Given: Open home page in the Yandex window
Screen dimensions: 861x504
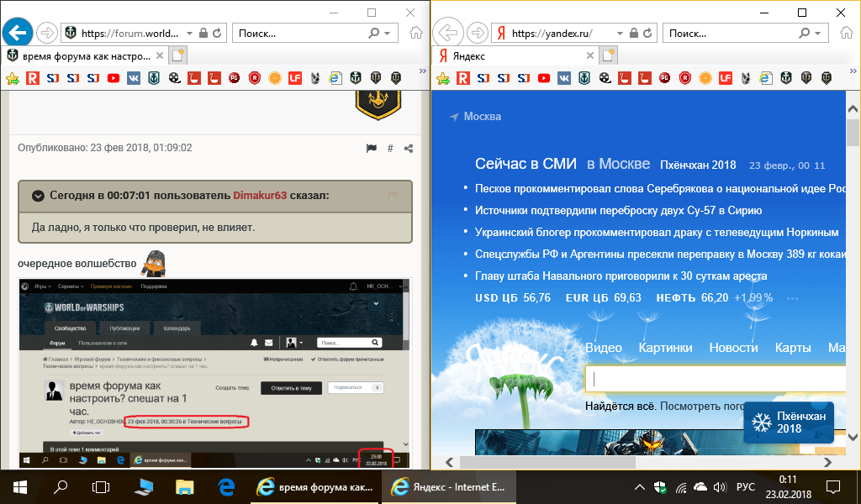Looking at the screenshot, I should [x=847, y=34].
